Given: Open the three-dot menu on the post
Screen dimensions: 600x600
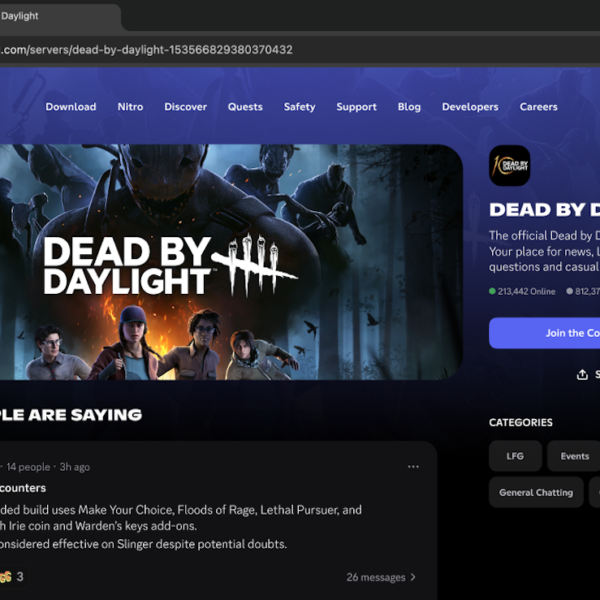Looking at the screenshot, I should (413, 466).
